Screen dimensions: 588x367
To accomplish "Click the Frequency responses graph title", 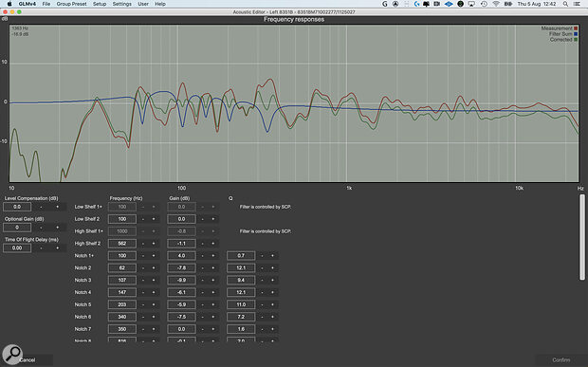I will tap(294, 20).
